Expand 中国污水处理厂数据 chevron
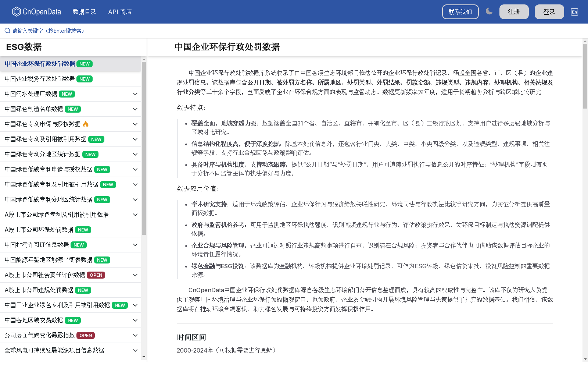588x368 pixels. (x=135, y=94)
